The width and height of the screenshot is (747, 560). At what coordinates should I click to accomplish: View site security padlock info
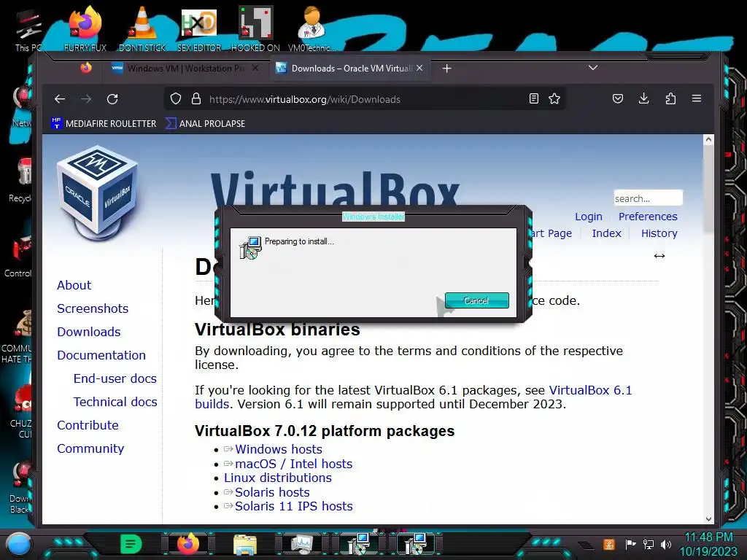tap(196, 99)
